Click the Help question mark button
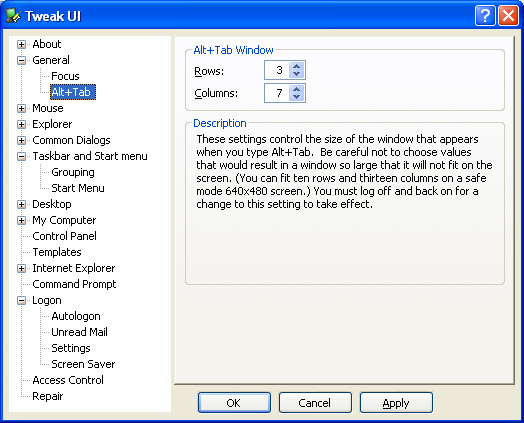Screen dimensions: 524x423 (485, 15)
